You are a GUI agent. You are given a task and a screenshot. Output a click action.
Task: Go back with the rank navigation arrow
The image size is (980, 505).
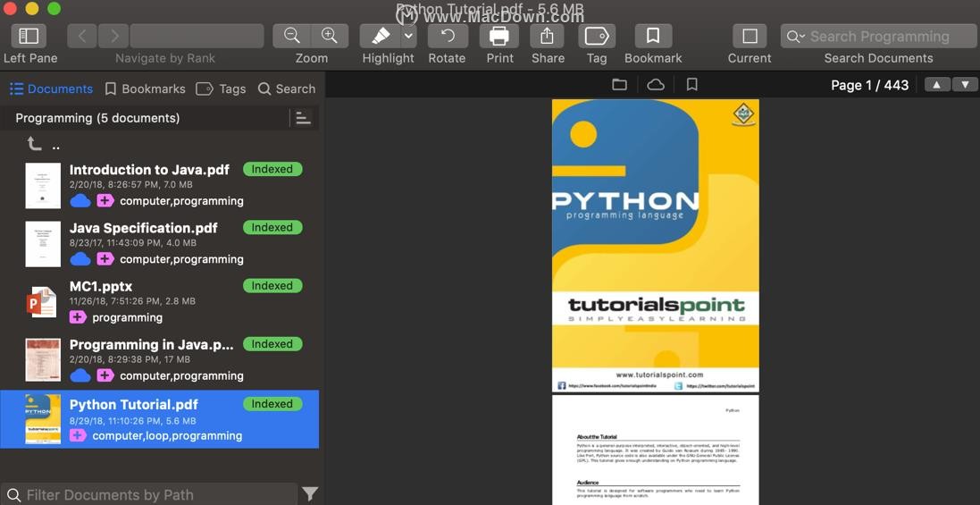(x=82, y=36)
